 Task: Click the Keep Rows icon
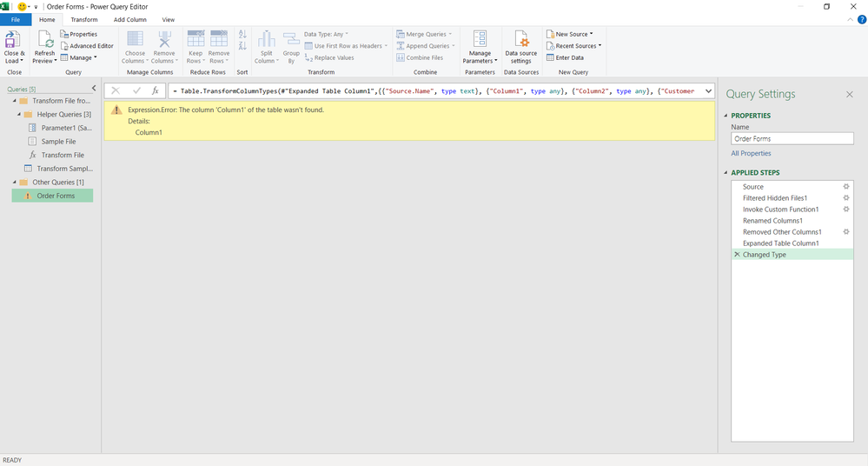195,40
